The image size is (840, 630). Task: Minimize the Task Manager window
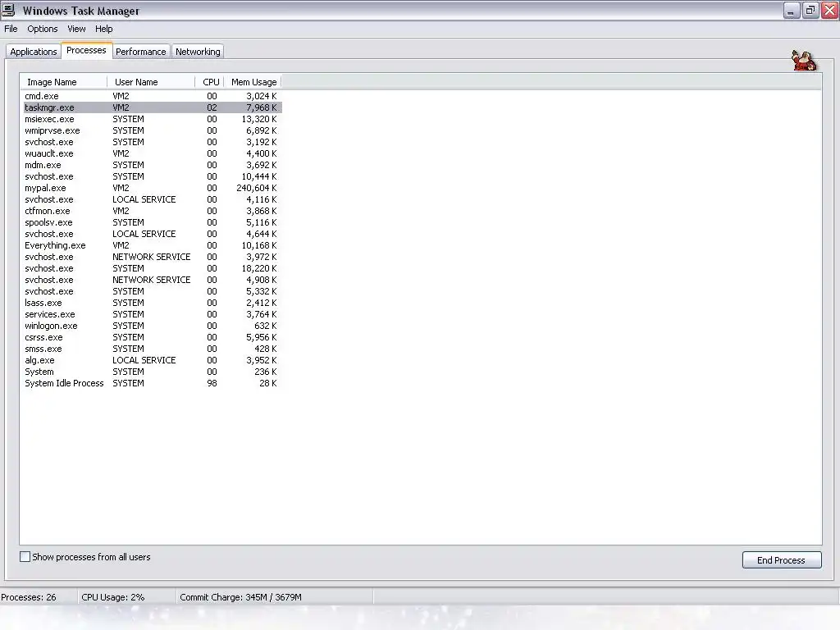[x=791, y=10]
